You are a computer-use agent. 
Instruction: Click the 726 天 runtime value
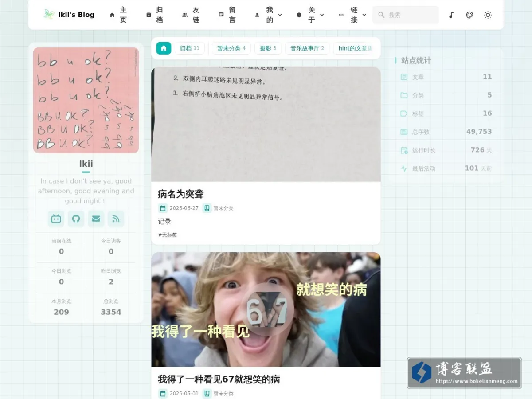tap(481, 150)
